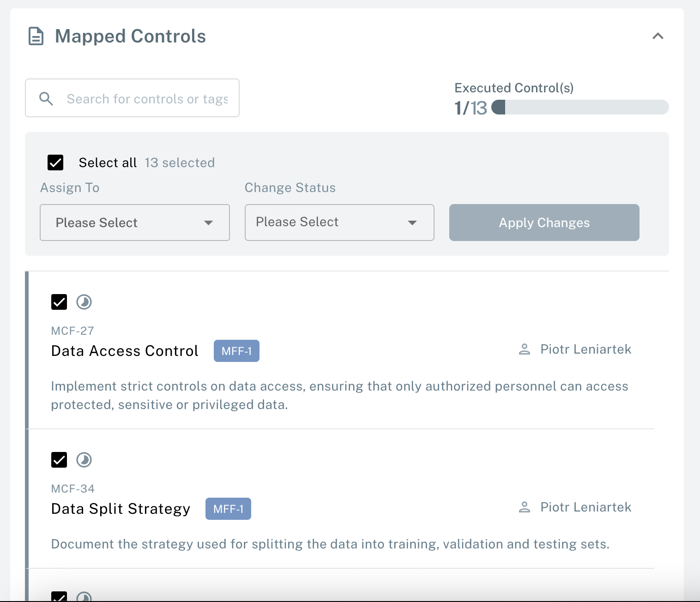
Task: Click the Piotr Leniartek assignee link
Action: (x=585, y=349)
